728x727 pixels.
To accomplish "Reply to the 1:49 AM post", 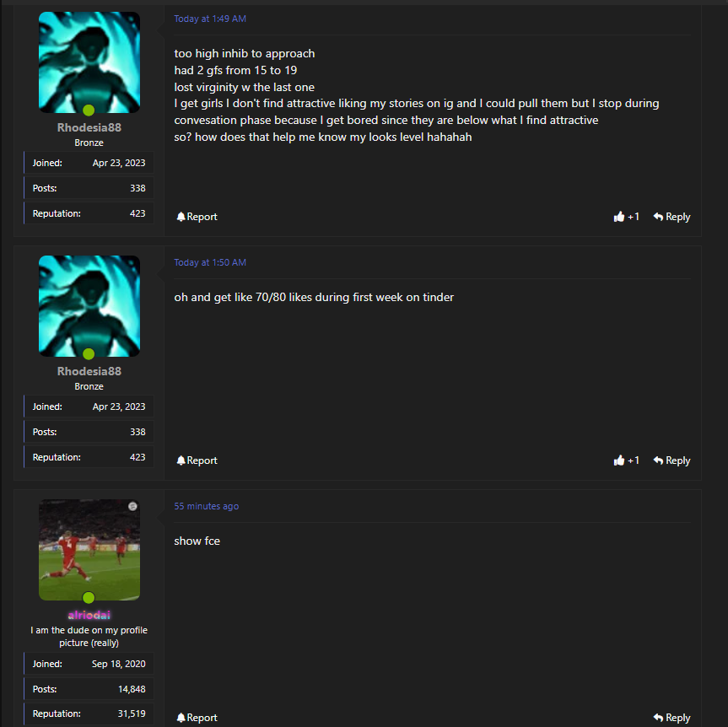I will tap(671, 217).
